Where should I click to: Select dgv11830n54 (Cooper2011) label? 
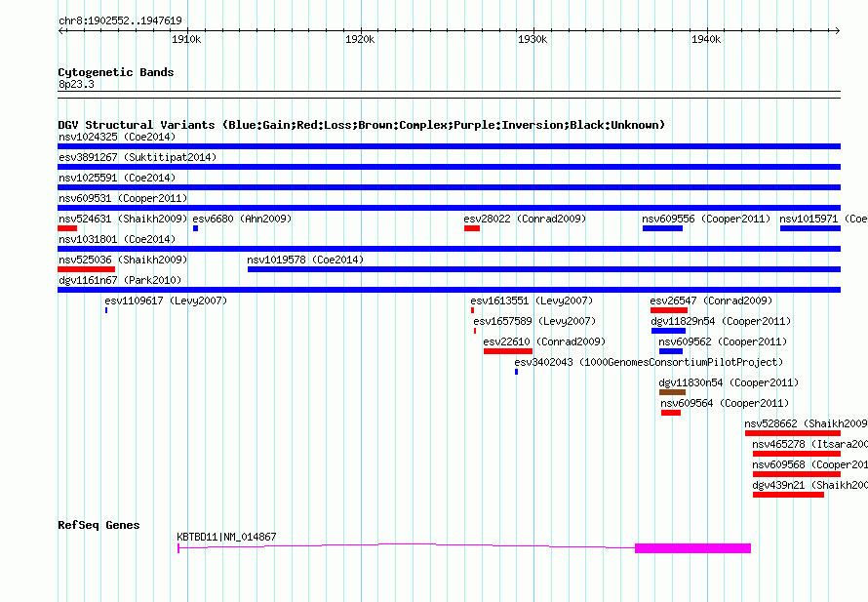pyautogui.click(x=729, y=382)
